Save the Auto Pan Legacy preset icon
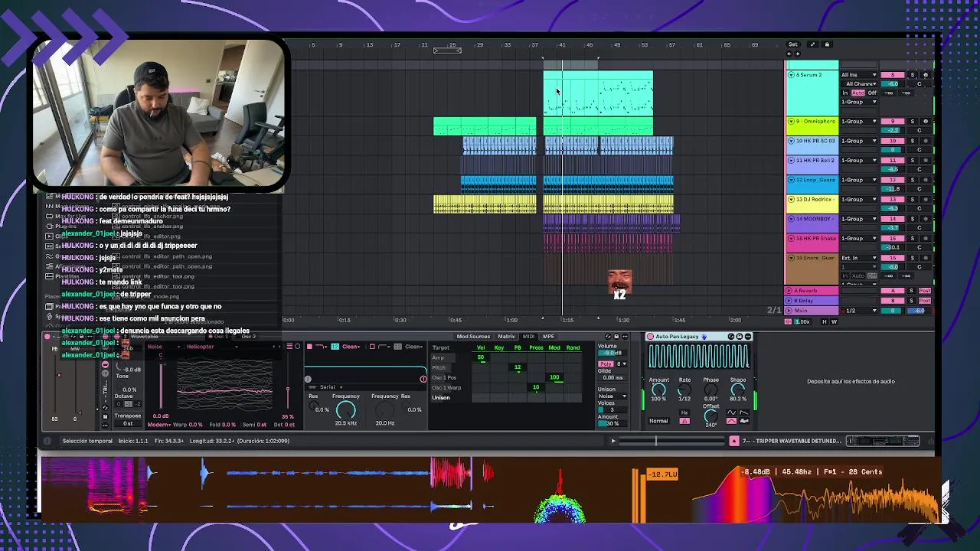This screenshot has width=980, height=551. click(740, 336)
